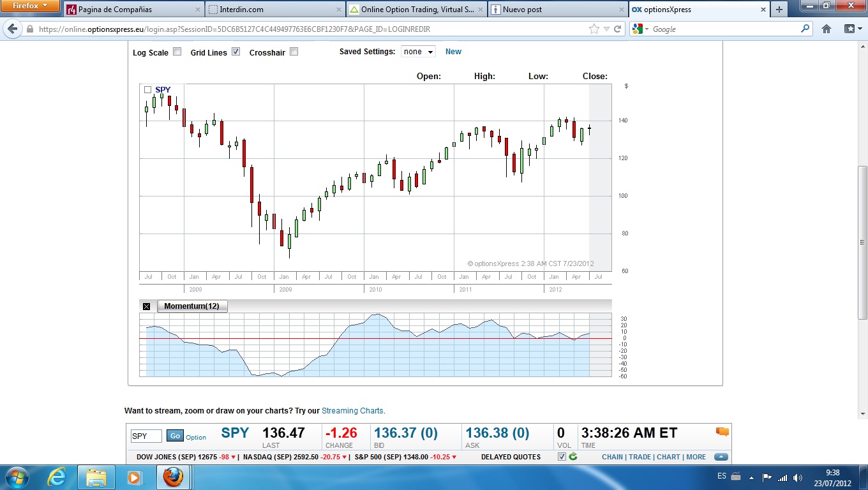This screenshot has height=490, width=868.
Task: Switch to the Pagina de Compañías tab
Action: click(x=133, y=10)
